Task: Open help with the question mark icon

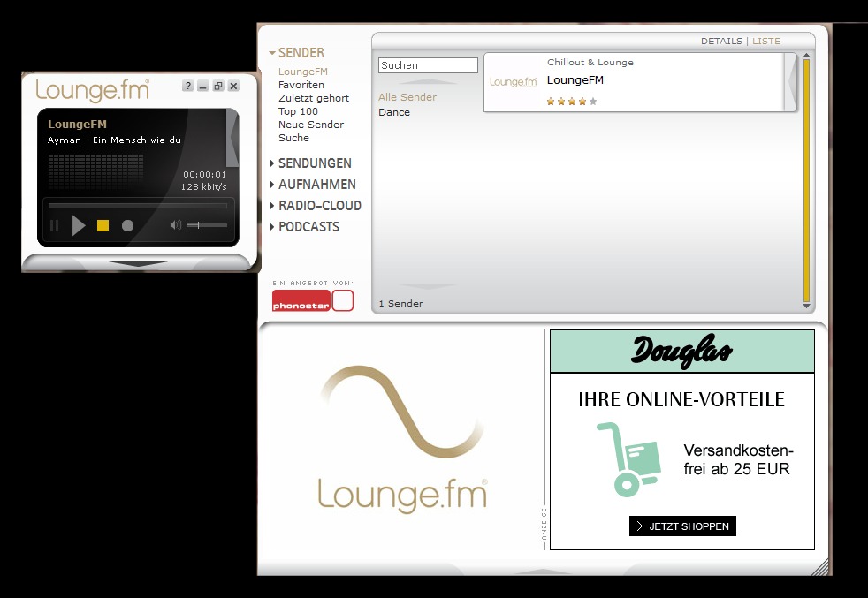Action: (188, 86)
